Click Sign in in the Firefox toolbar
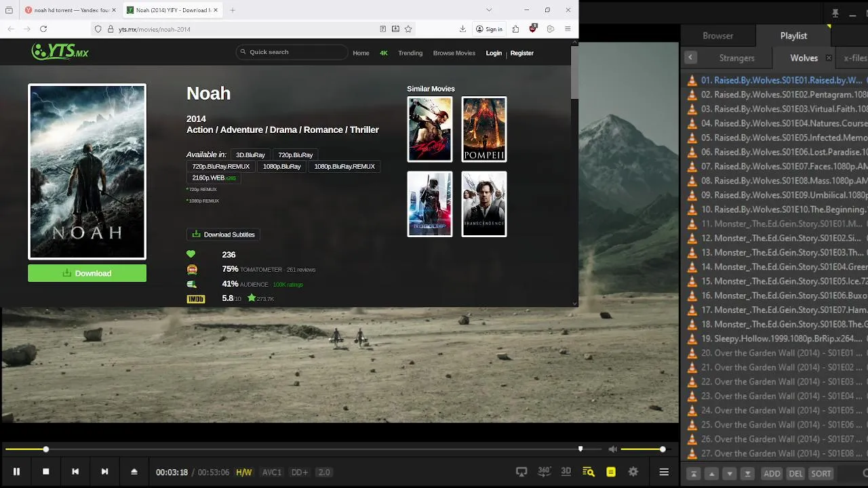This screenshot has width=868, height=488. (x=489, y=29)
